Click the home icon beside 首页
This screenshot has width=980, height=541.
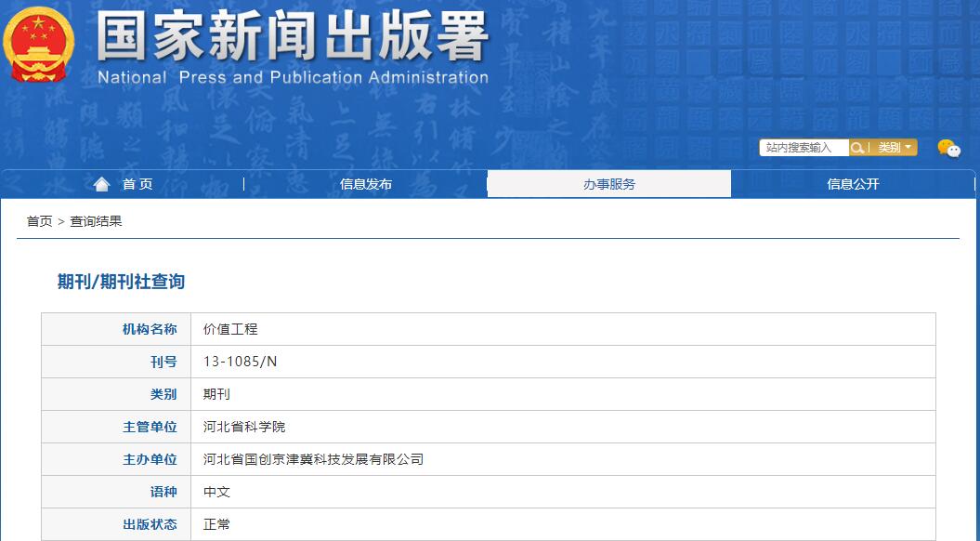102,184
